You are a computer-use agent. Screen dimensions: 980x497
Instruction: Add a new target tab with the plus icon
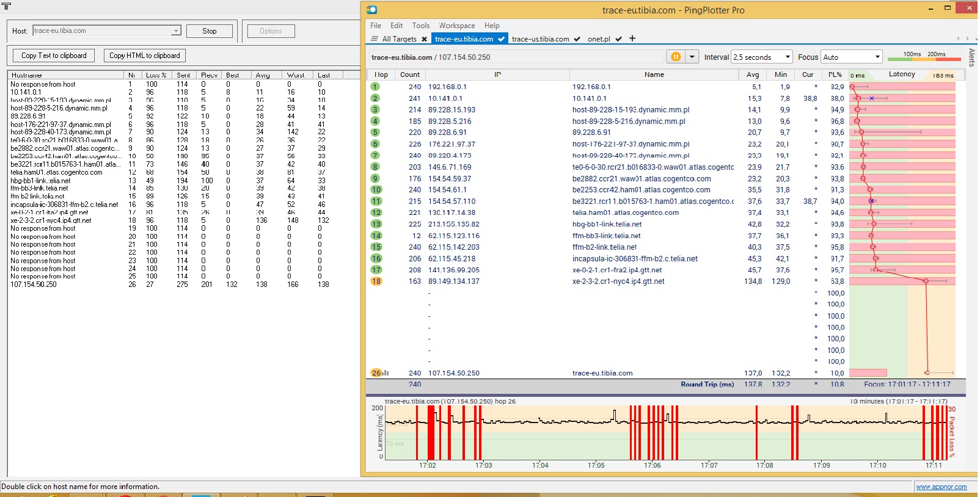(632, 38)
